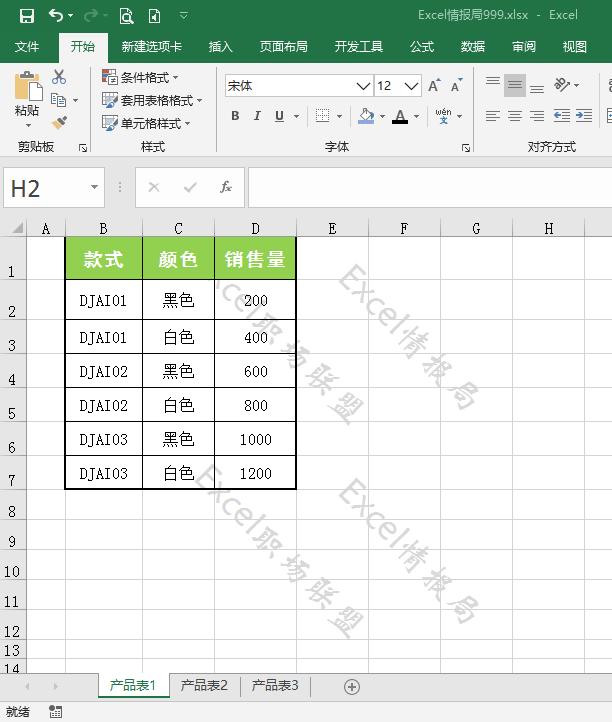Switch to the 审阅 (Review) tab
Viewport: 612px width, 722px height.
(x=524, y=47)
